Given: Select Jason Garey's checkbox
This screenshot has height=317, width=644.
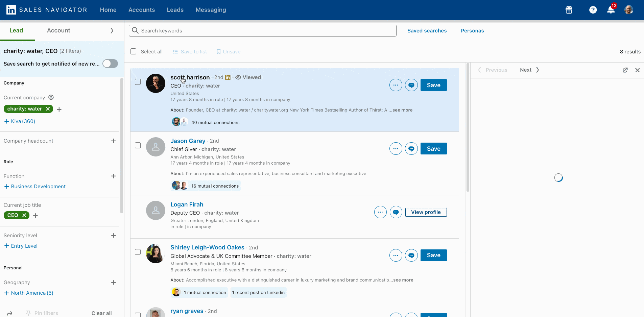Looking at the screenshot, I should point(138,145).
